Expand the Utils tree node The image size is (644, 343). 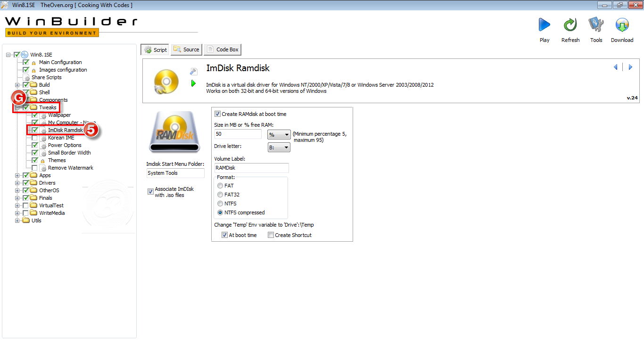17,220
